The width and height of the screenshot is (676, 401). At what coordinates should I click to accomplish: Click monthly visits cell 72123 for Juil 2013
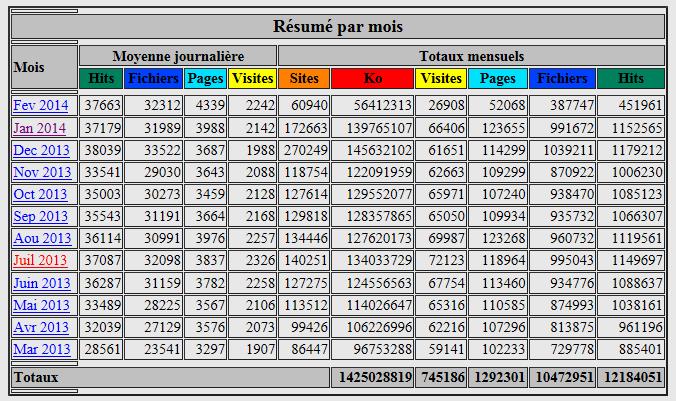[441, 260]
